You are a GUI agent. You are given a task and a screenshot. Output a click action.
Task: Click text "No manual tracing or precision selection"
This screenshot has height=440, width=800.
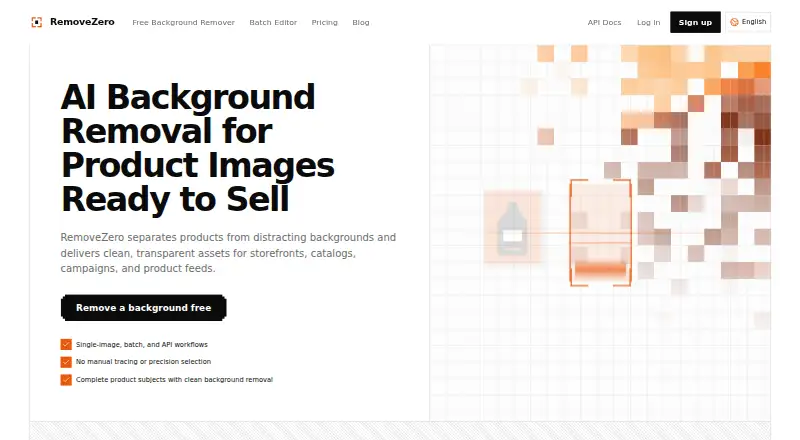pyautogui.click(x=143, y=361)
